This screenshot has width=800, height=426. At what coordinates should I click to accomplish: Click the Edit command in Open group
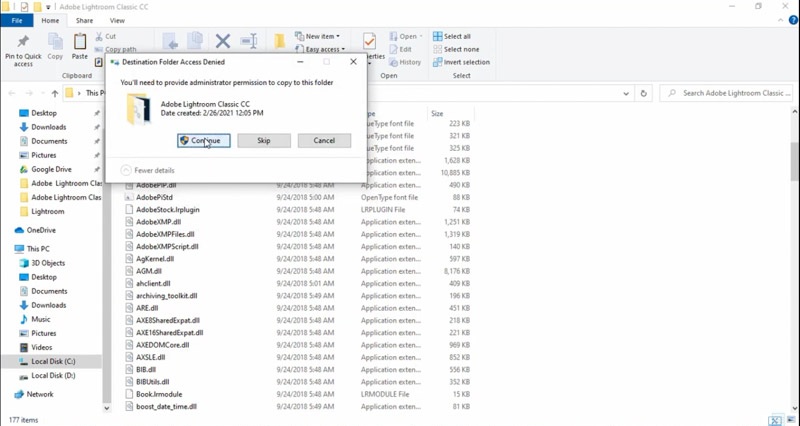(401, 49)
